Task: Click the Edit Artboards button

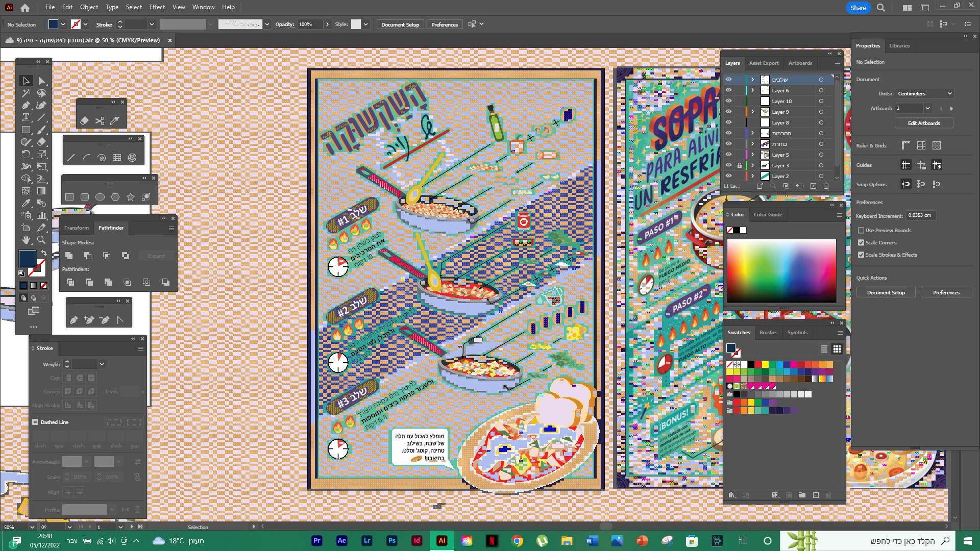Action: tap(923, 123)
